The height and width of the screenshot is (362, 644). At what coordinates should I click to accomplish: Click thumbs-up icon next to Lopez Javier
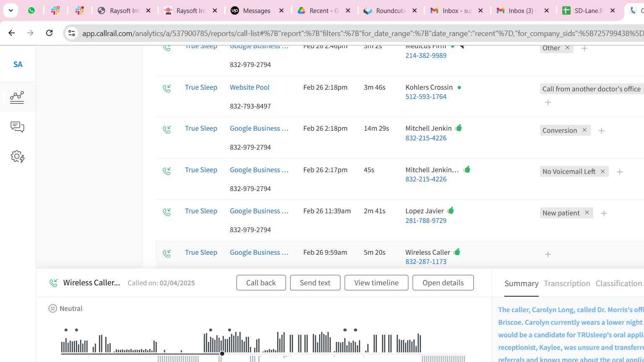(x=451, y=210)
